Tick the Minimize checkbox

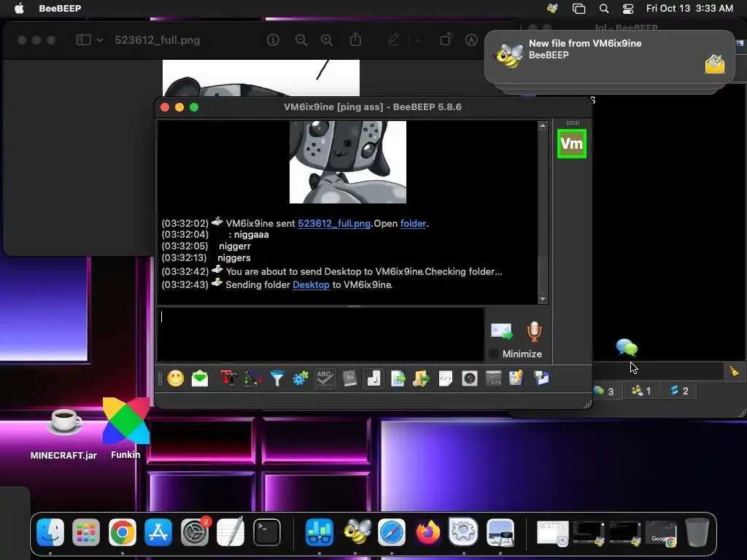click(x=494, y=354)
